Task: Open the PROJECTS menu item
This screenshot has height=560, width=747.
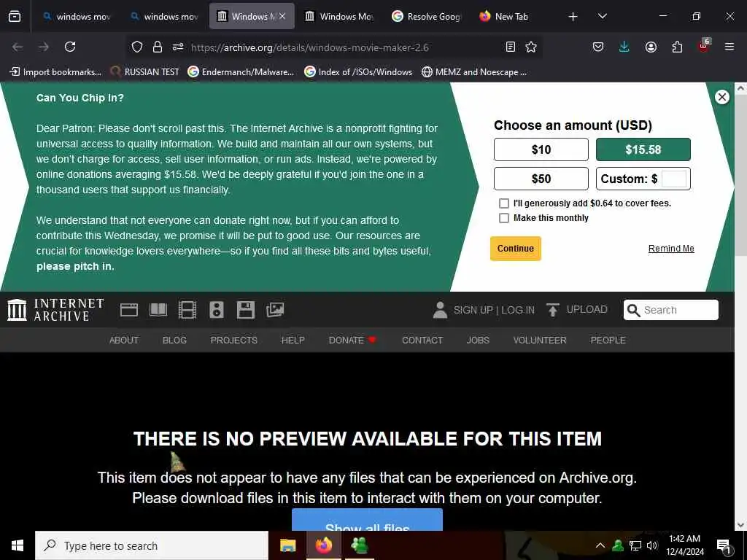Action: tap(234, 340)
